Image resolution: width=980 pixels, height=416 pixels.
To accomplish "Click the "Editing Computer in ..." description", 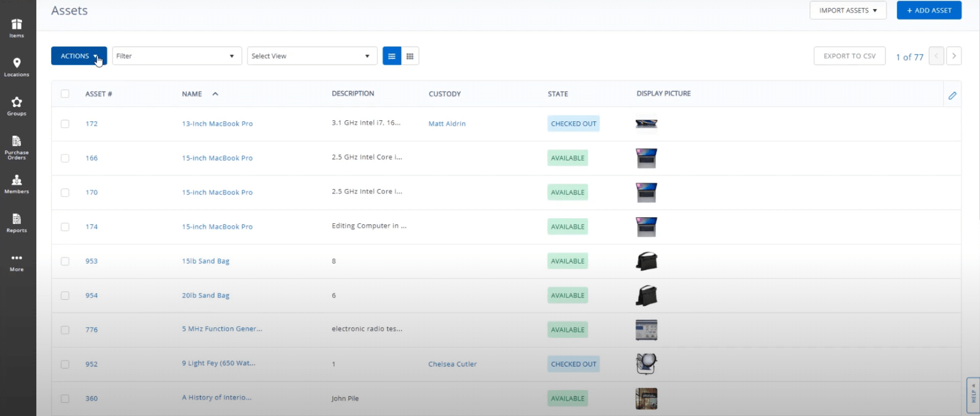I will [x=369, y=226].
